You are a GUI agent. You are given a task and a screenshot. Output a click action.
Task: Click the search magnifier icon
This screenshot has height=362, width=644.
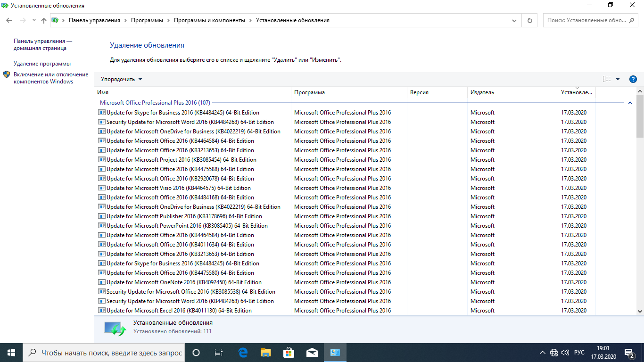tap(632, 20)
